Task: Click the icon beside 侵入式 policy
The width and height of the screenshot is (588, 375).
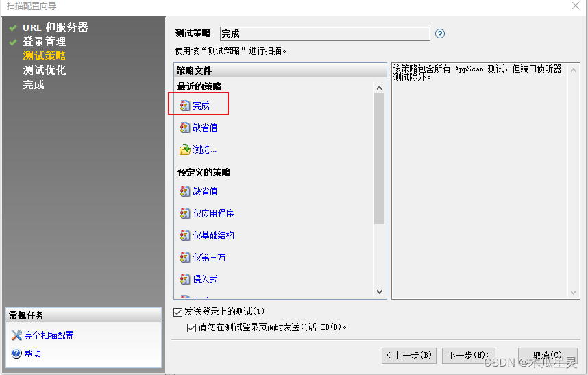Action: coord(185,280)
